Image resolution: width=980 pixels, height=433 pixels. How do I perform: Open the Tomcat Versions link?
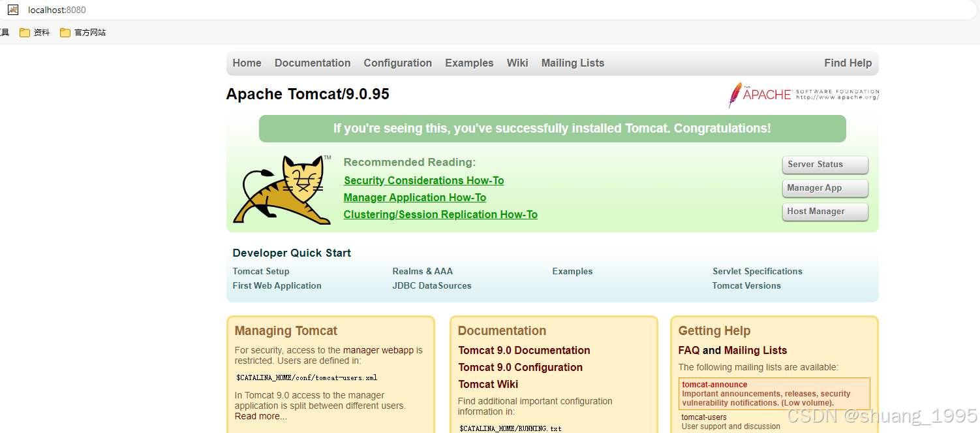[746, 285]
